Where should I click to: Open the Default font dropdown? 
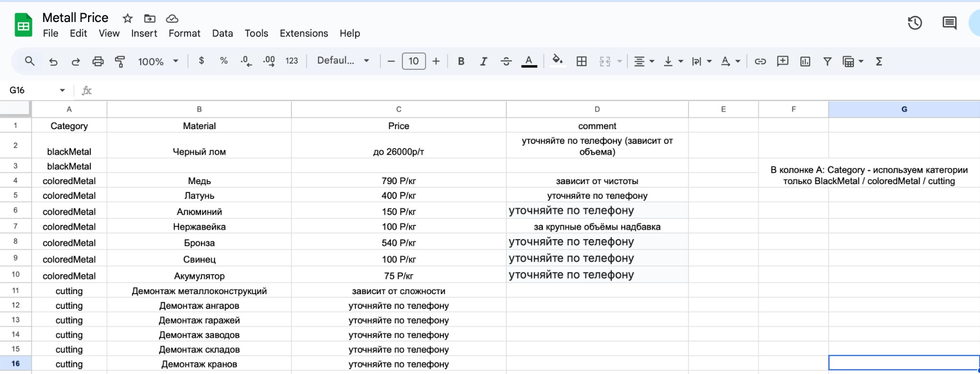pos(343,61)
